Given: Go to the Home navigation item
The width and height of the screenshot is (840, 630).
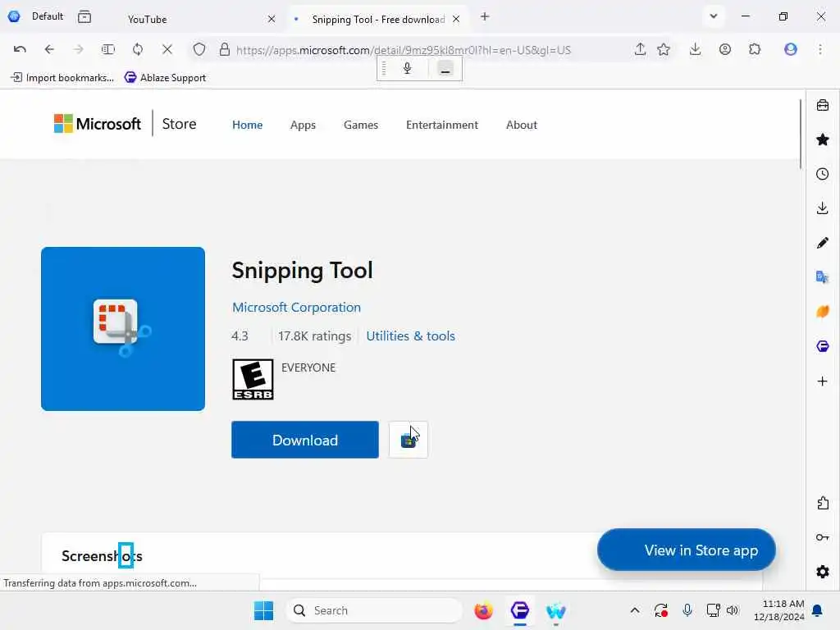Looking at the screenshot, I should pos(247,125).
